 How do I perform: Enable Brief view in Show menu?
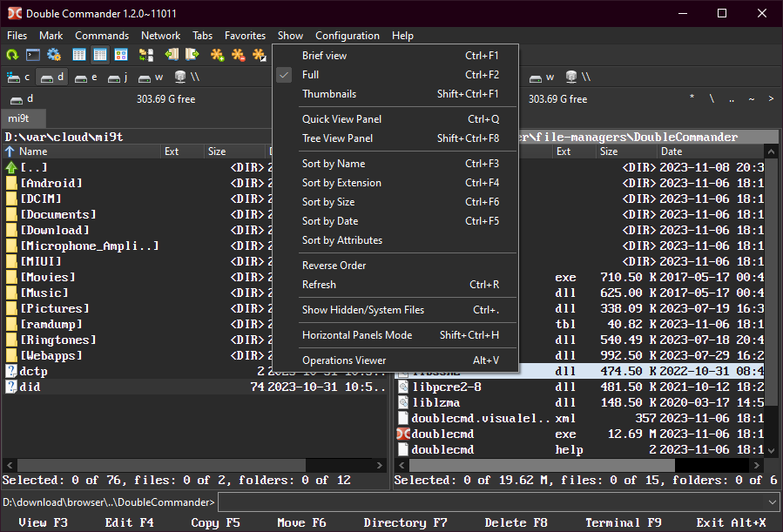(x=324, y=56)
